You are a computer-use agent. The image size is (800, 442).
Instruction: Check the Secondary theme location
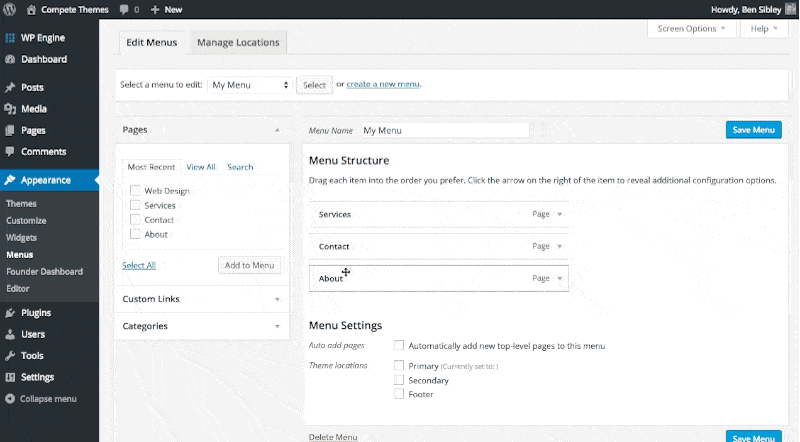click(399, 380)
